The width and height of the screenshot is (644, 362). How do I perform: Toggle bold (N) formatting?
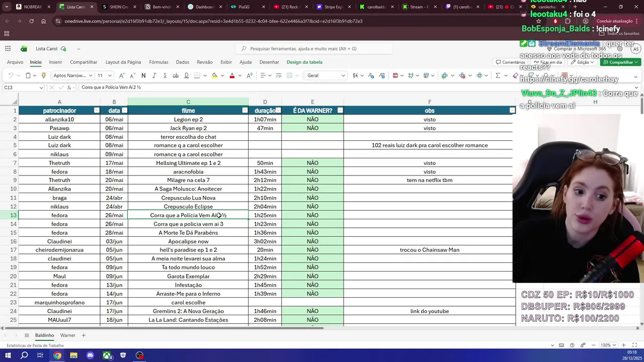click(143, 75)
